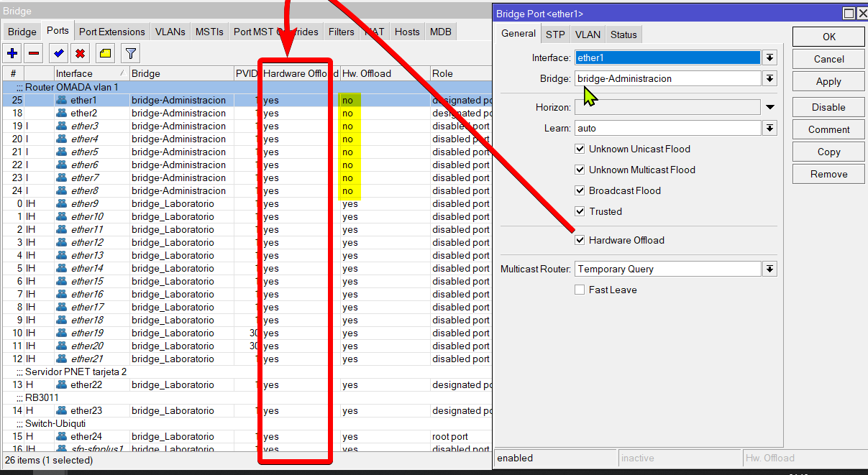868x475 pixels.
Task: Select the ether22 port interface icon
Action: point(62,385)
